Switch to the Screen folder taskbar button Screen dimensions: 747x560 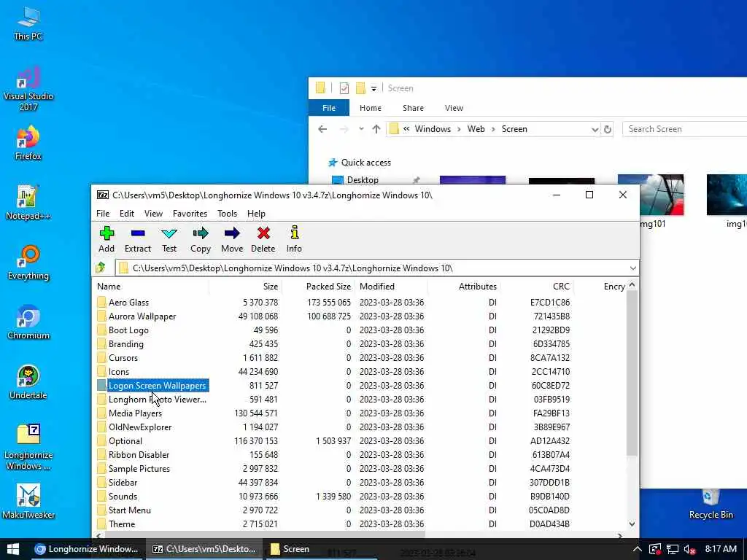pos(290,549)
